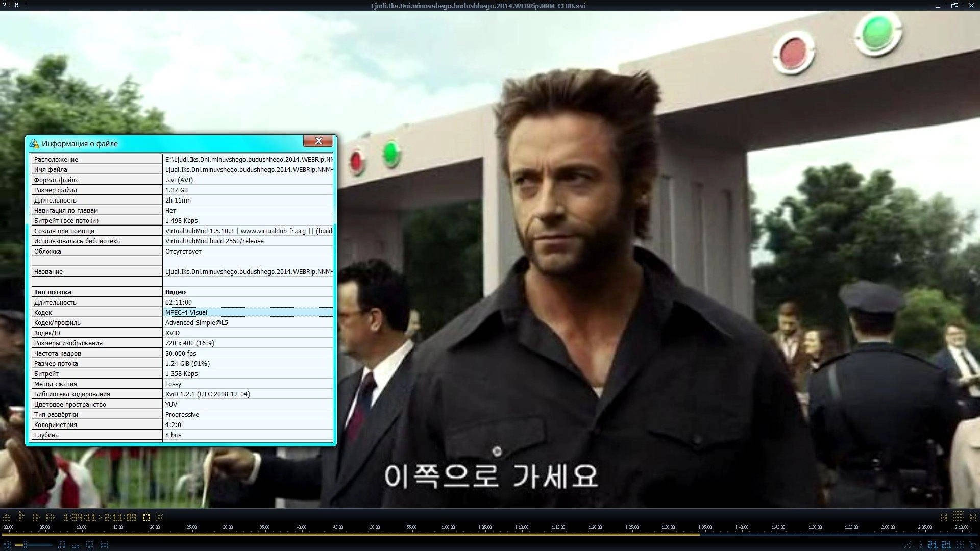The image size is (980, 551).
Task: Mute audio with the speaker icon
Action: [7, 545]
